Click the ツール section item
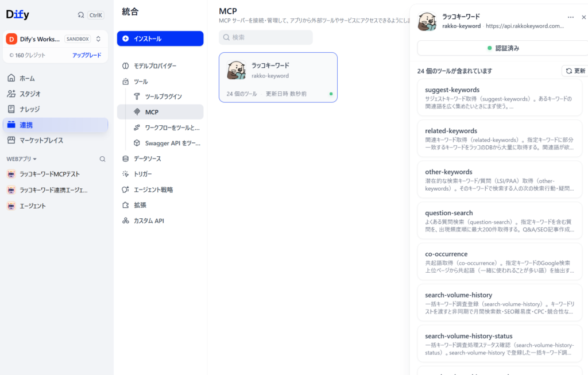The width and height of the screenshot is (588, 375). point(160,82)
